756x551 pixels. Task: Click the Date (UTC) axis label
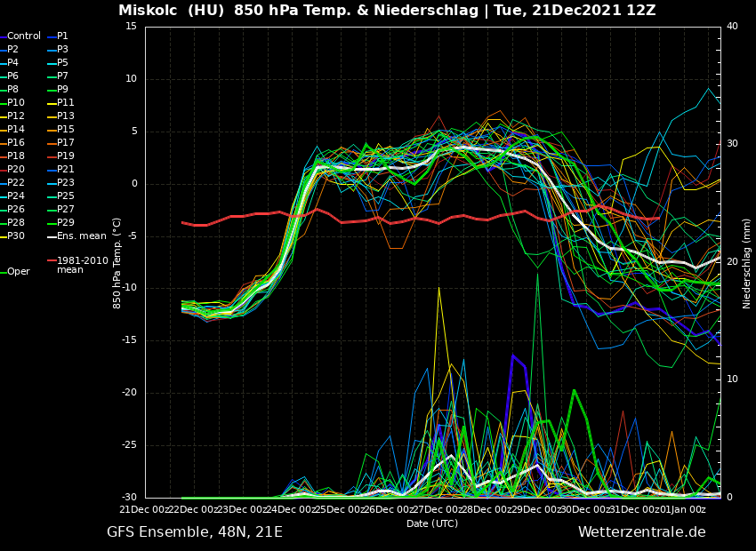click(x=432, y=523)
